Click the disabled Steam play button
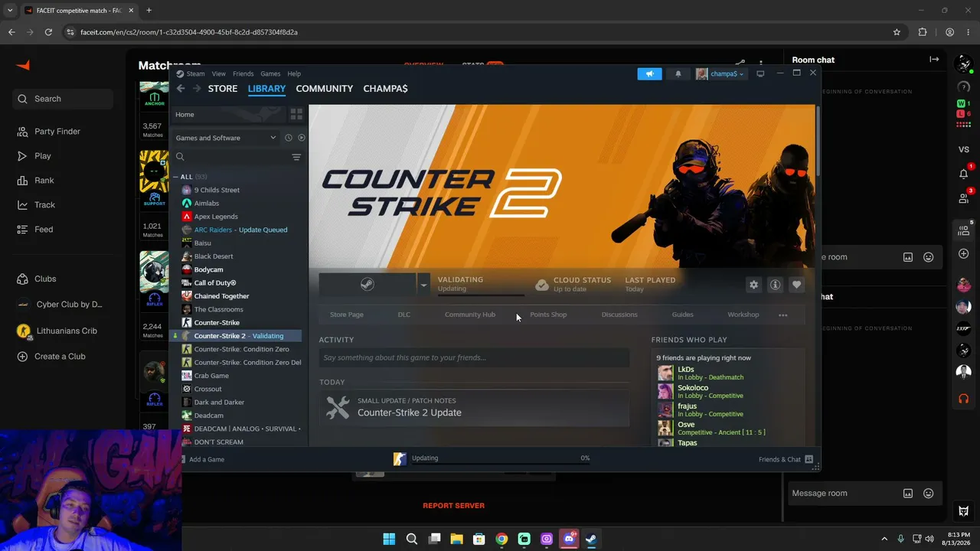 [x=367, y=285]
